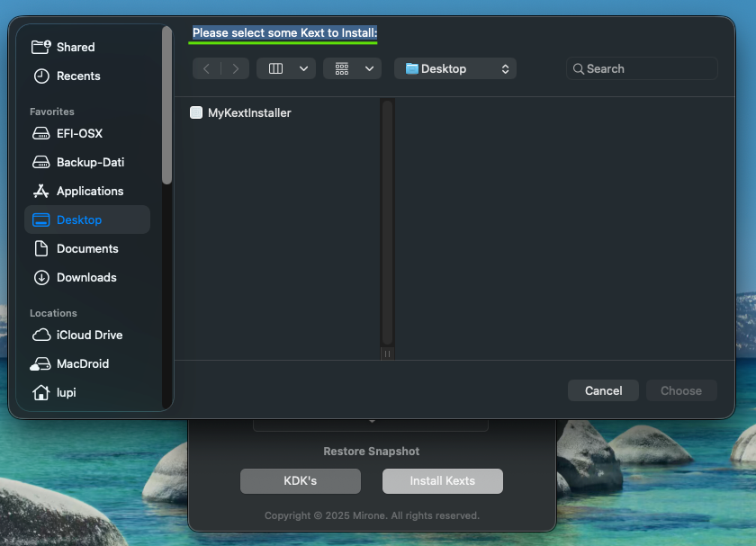Viewport: 756px width, 546px height.
Task: Click the iCloud Drive cloud icon
Action: coord(41,335)
